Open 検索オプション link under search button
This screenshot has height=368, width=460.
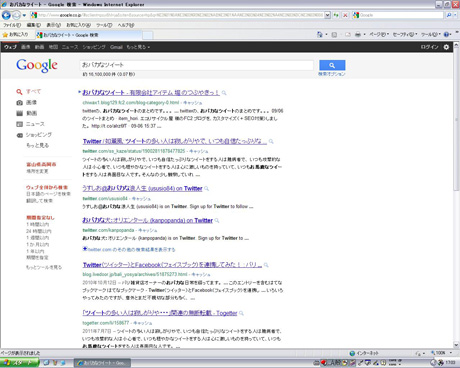click(x=332, y=74)
